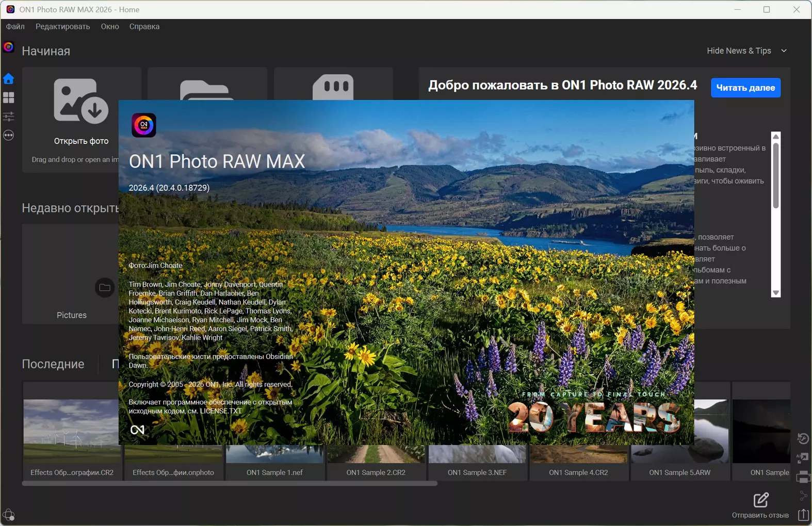The image size is (812, 526).
Task: Click the AI batch history wrench icon
Action: [x=803, y=439]
